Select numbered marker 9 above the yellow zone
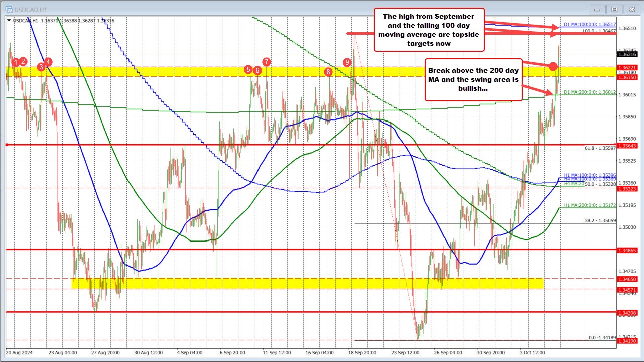644x362 pixels. point(347,63)
